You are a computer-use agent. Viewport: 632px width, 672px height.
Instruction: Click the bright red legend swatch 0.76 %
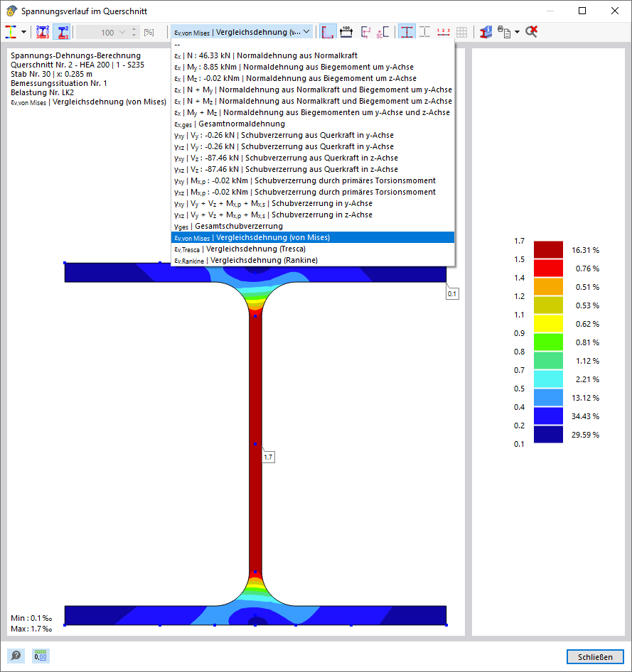[548, 269]
